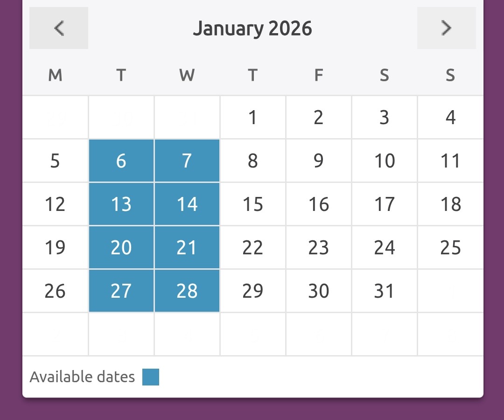504x420 pixels.
Task: Click date 5 in Monday column
Action: click(x=55, y=161)
